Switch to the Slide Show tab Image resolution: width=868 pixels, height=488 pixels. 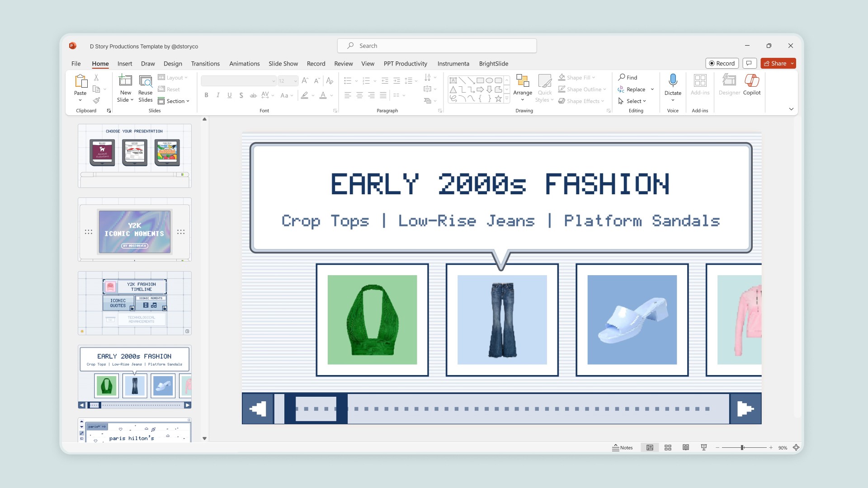pyautogui.click(x=283, y=64)
